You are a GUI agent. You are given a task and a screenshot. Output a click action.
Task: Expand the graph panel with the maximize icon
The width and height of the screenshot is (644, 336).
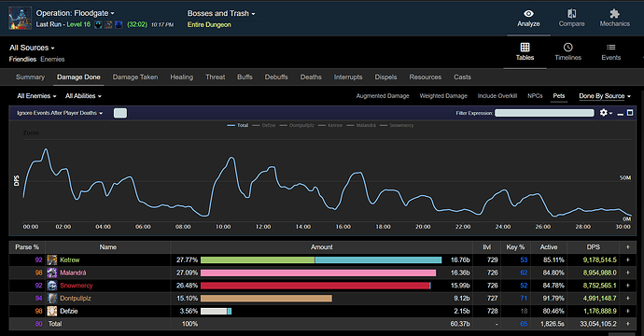(x=630, y=113)
